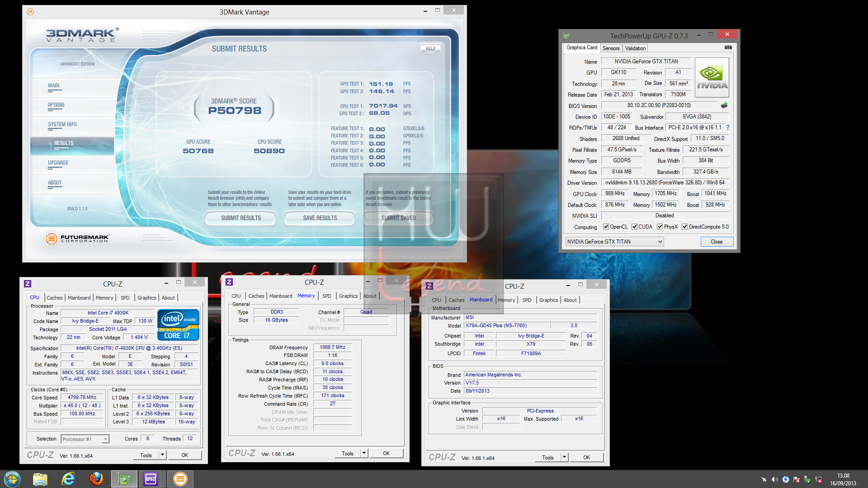Open the Tools dropdown arrow in the CPU-Z Memory tab window
Viewport: 868px width, 488px height.
click(364, 453)
